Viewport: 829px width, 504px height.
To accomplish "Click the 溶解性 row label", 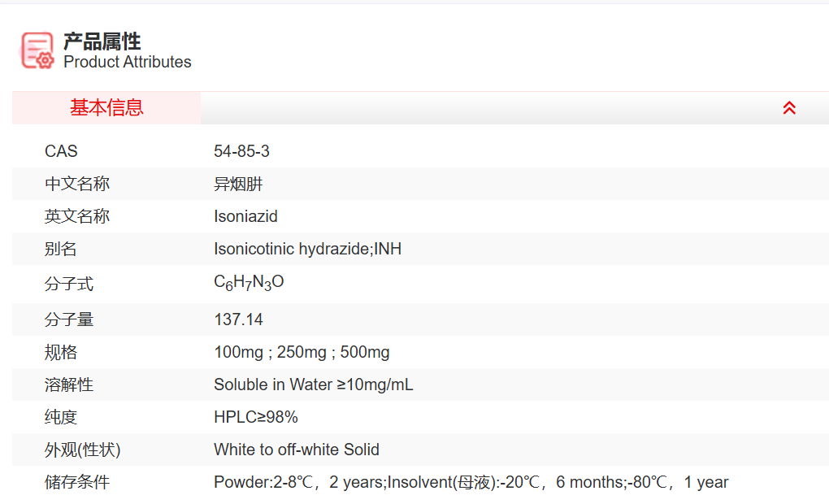I will (x=69, y=385).
